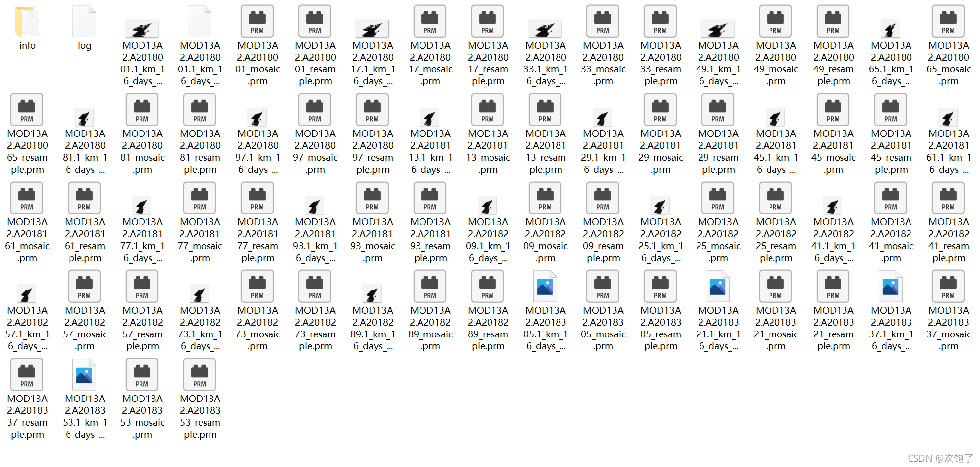Click PRM icon of A2018097_mosaic.prm
This screenshot has width=980, height=467.
pos(315,110)
